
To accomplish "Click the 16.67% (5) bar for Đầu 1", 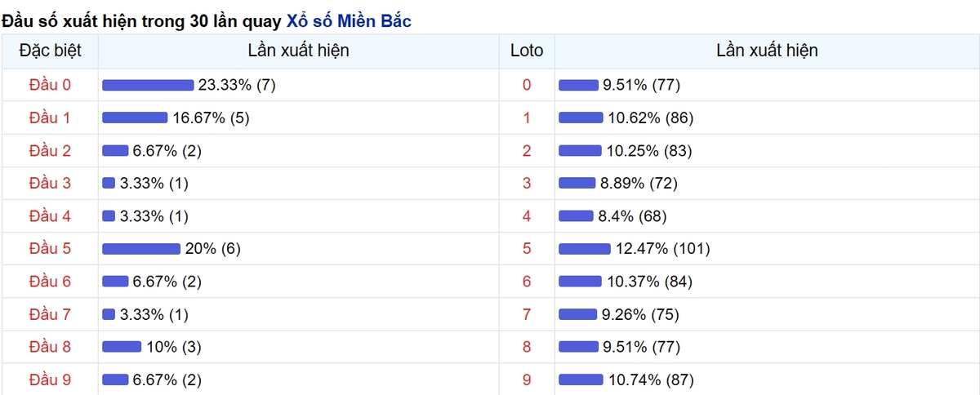I will point(135,118).
